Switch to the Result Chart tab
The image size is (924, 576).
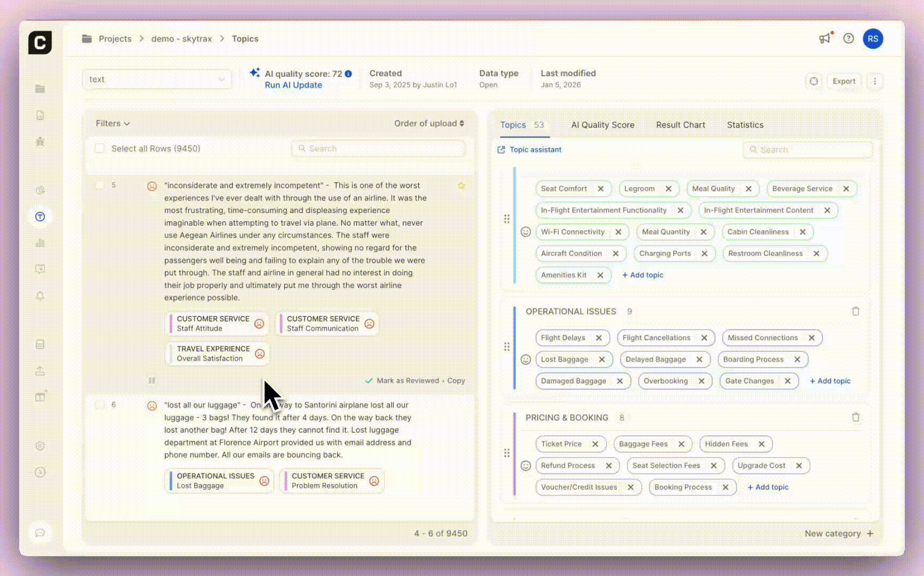coord(680,125)
